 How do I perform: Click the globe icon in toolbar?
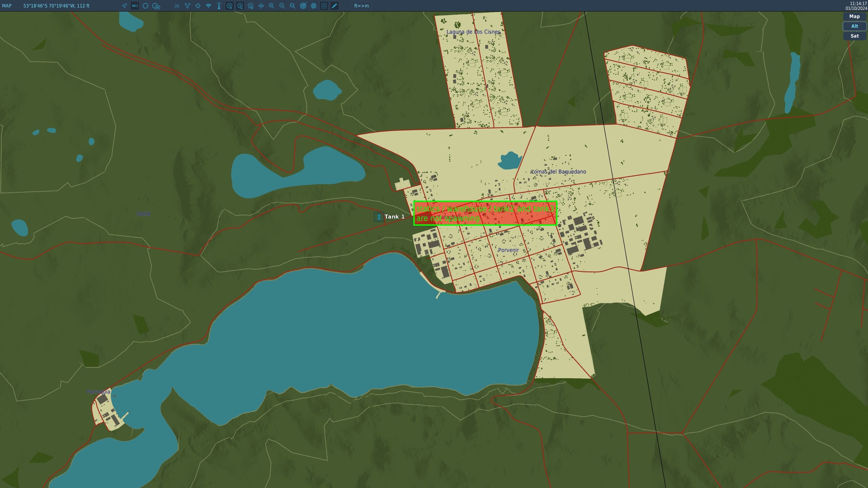[314, 6]
